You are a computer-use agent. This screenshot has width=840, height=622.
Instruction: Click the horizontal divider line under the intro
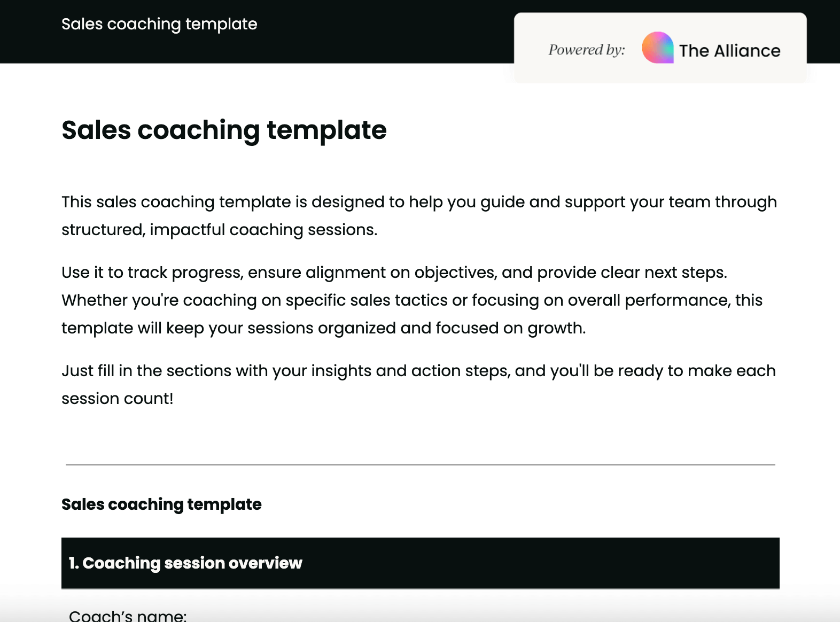click(x=420, y=465)
